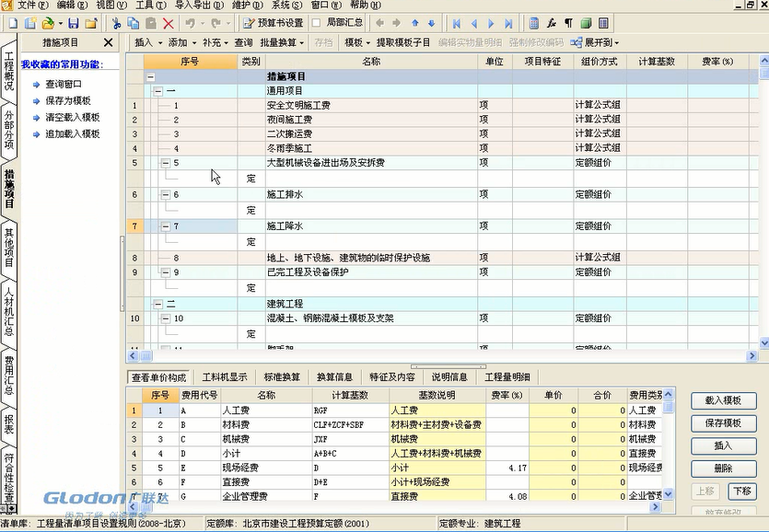Image resolution: width=769 pixels, height=532 pixels.
Task: Click the blue up arrow move icon
Action: (x=414, y=23)
